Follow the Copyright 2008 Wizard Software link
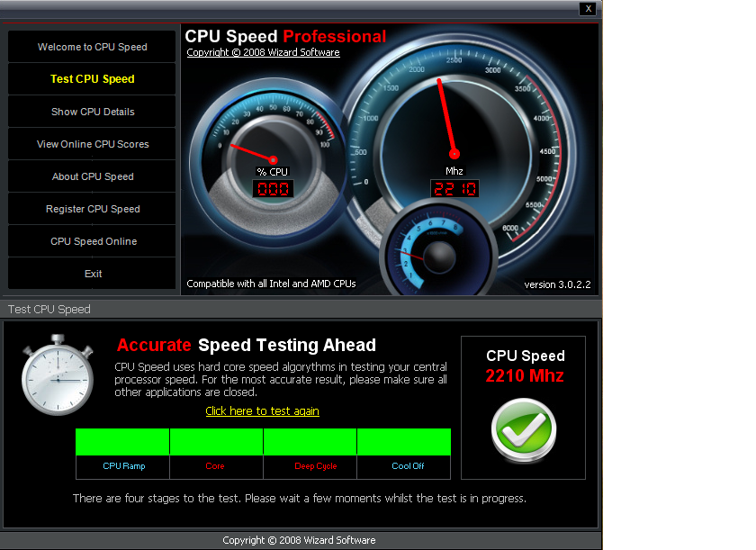This screenshot has width=756, height=550. pos(263,52)
